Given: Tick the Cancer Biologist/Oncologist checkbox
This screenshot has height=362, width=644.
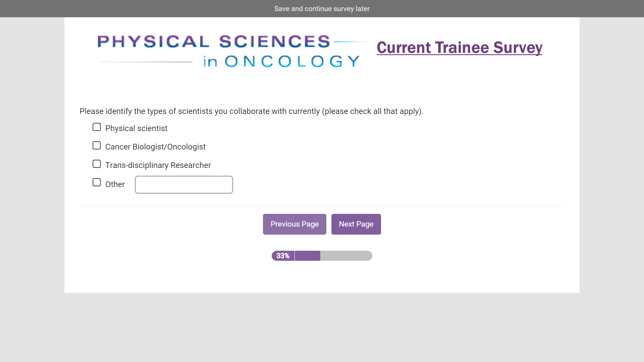Looking at the screenshot, I should pos(97,146).
